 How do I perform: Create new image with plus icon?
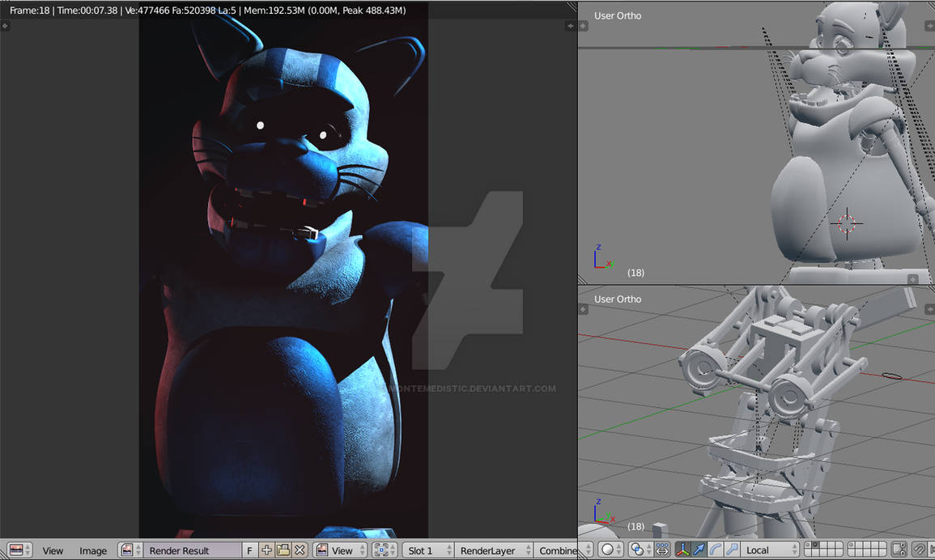[x=266, y=549]
